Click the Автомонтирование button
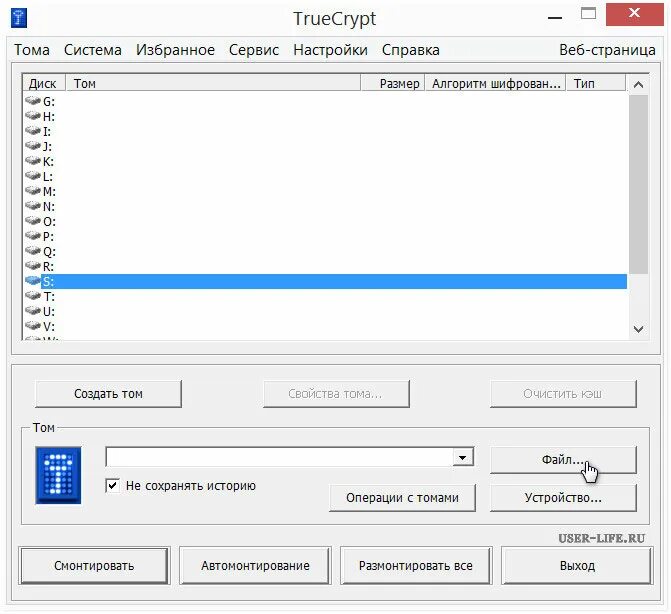Screen dimensions: 671x614 (x=255, y=566)
